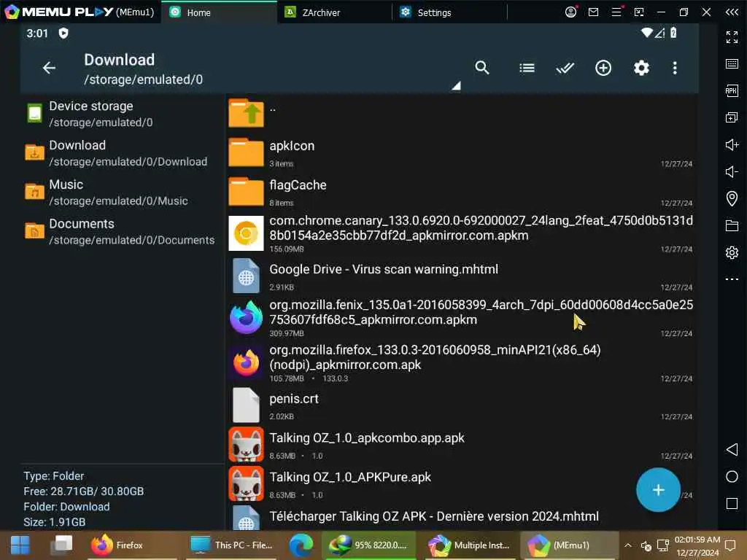Click Android home circle button
The height and width of the screenshot is (560, 747).
[x=732, y=476]
